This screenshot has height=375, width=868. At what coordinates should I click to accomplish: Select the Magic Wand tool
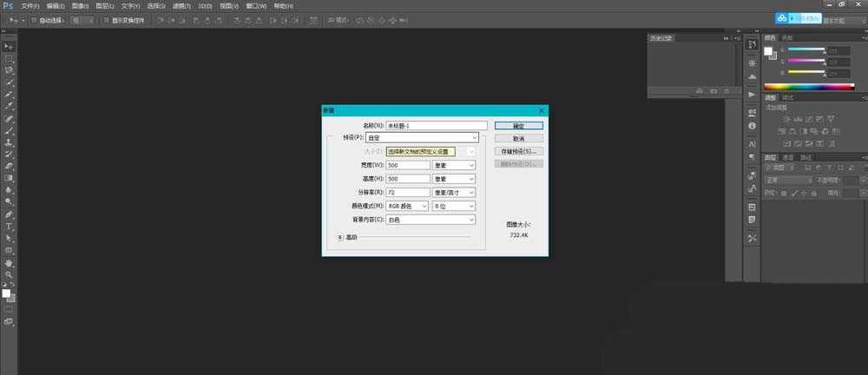click(x=9, y=82)
